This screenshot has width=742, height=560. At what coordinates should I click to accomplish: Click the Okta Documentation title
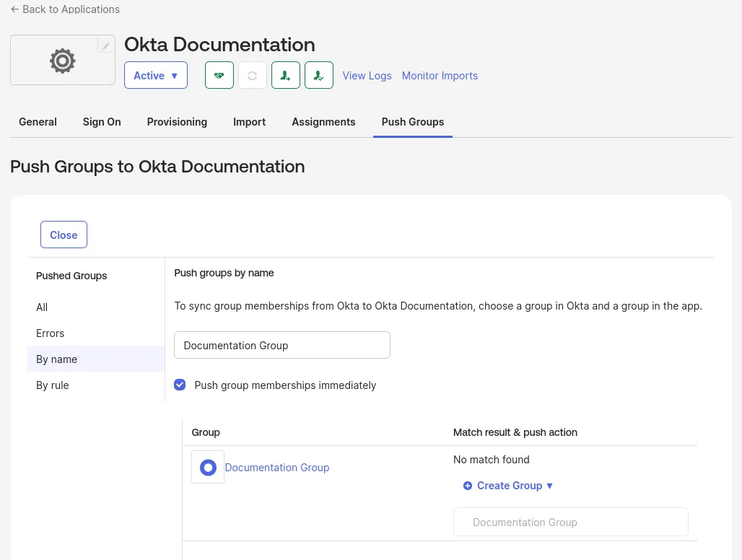219,45
